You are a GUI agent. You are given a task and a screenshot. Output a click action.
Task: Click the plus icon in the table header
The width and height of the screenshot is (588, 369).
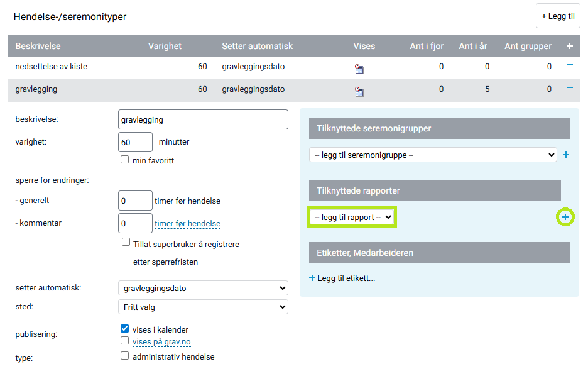pyautogui.click(x=569, y=46)
